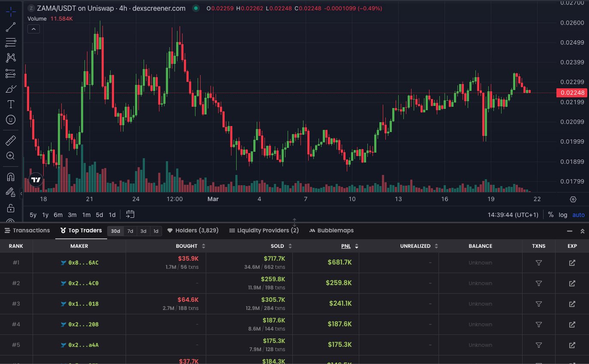
Task: Filter transactions for maker 0x2...4C0
Action: click(539, 283)
